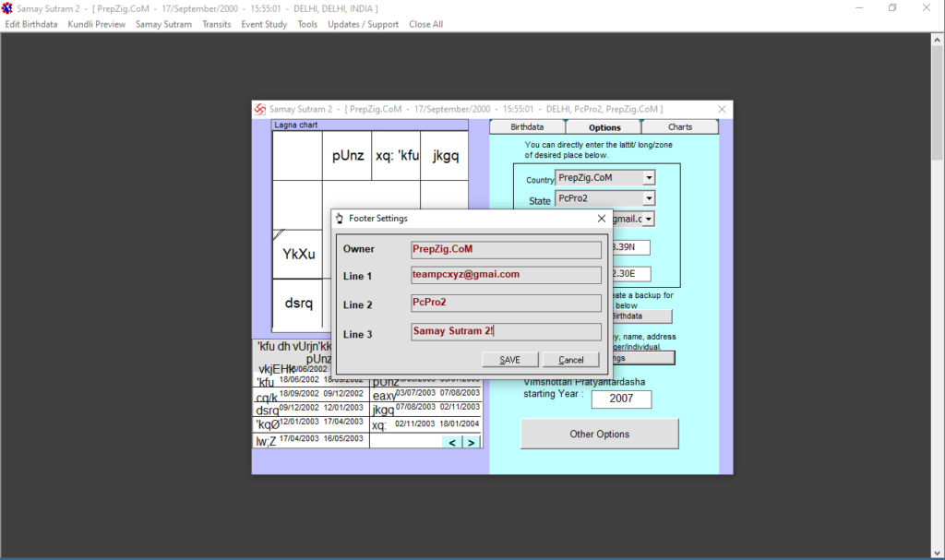The width and height of the screenshot is (945, 560).
Task: Open Samay Sutram menu
Action: coord(163,24)
